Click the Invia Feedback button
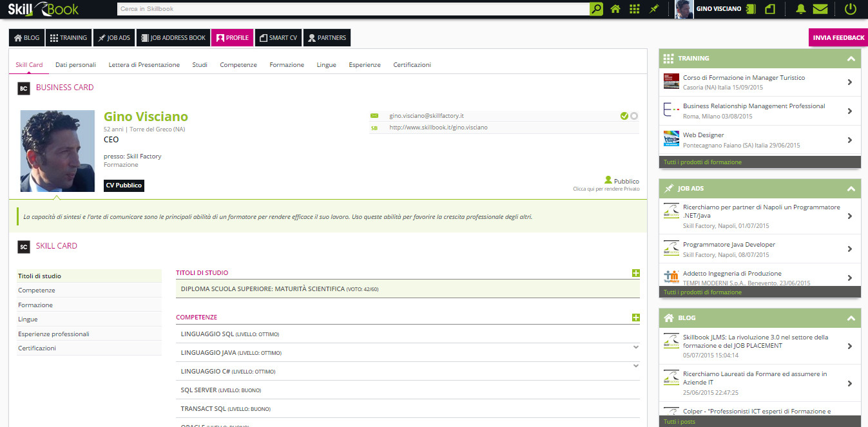 point(838,38)
